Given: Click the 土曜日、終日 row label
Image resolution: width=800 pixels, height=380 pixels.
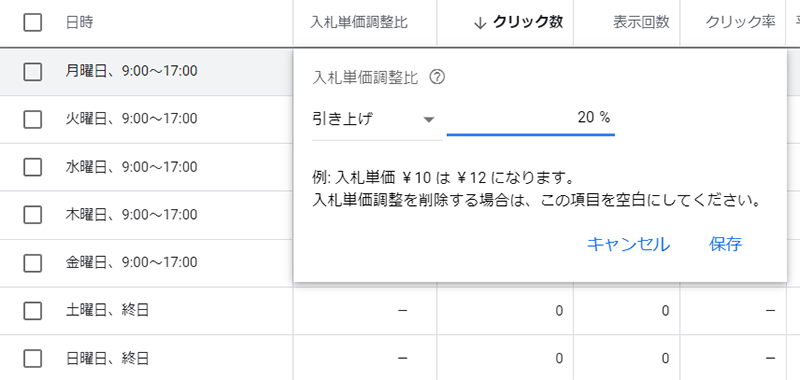Looking at the screenshot, I should click(107, 310).
